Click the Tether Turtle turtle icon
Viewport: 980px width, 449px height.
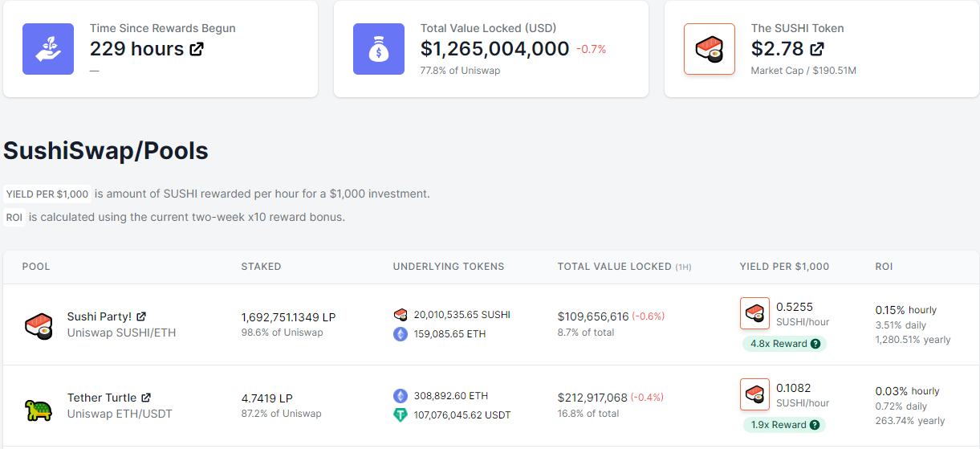(38, 409)
